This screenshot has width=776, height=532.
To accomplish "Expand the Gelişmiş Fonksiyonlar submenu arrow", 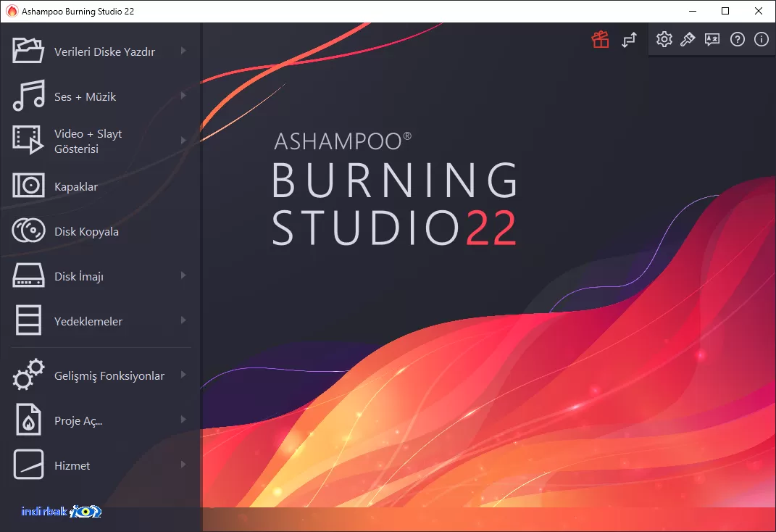I will [x=183, y=375].
